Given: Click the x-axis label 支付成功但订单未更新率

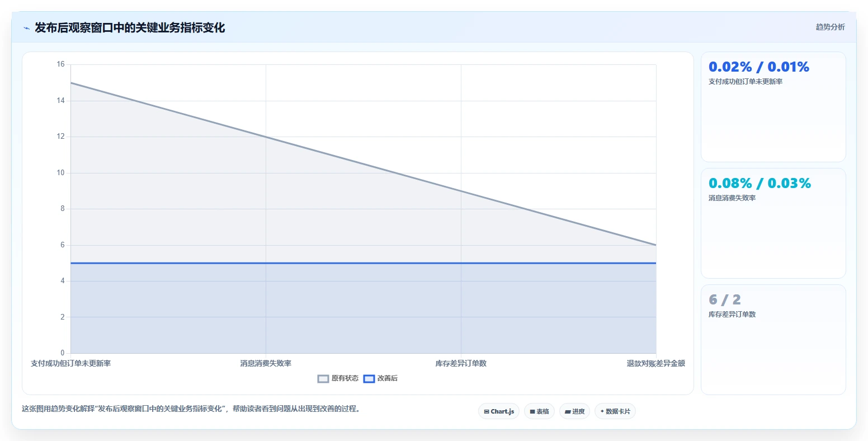Looking at the screenshot, I should pyautogui.click(x=70, y=364).
